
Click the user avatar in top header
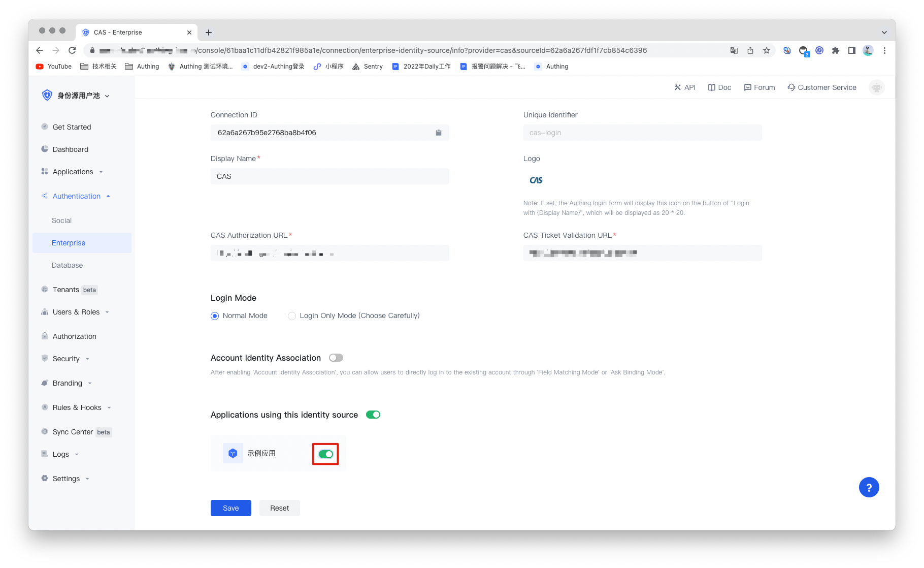(x=876, y=87)
